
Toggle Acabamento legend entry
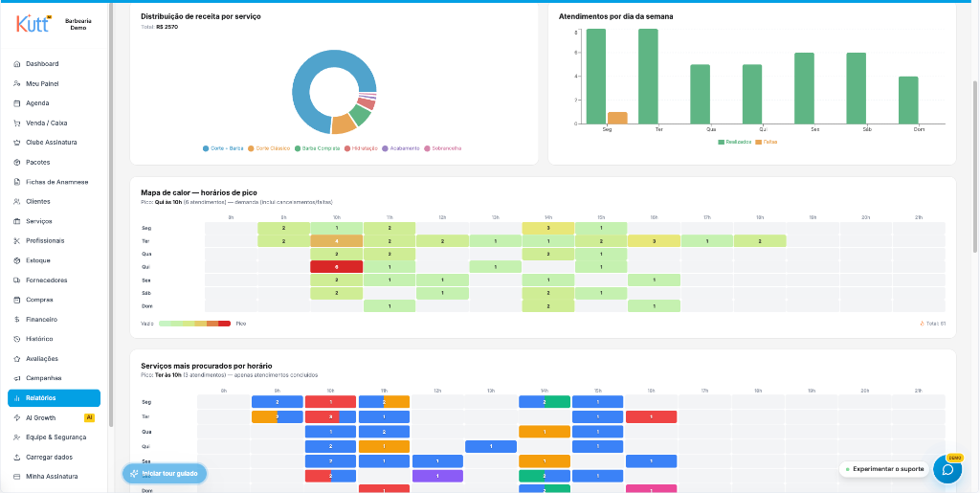click(x=401, y=148)
